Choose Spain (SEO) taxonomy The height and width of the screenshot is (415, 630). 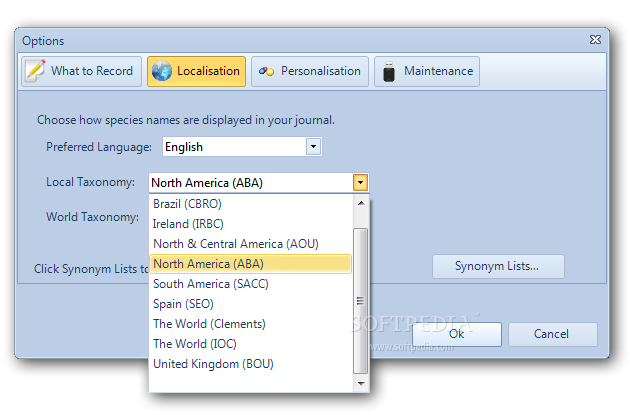(x=250, y=304)
